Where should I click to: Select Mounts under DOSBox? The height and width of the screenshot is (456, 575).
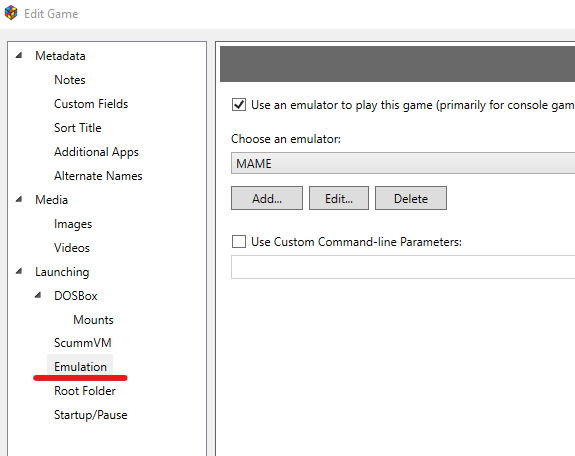tap(93, 320)
